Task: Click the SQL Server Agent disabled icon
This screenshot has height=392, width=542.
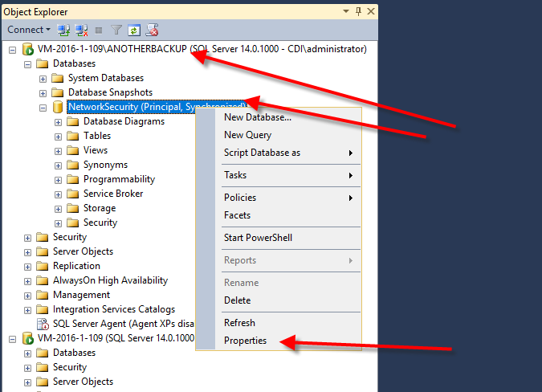Action: click(x=43, y=324)
